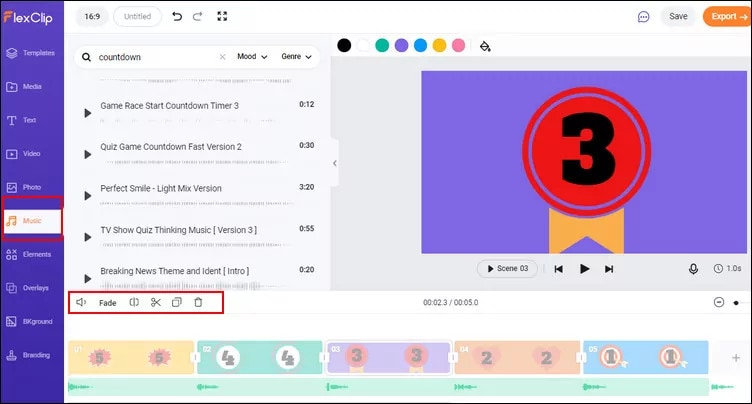Record a voiceover with microphone
Image resolution: width=752 pixels, height=404 pixels.
pos(693,269)
